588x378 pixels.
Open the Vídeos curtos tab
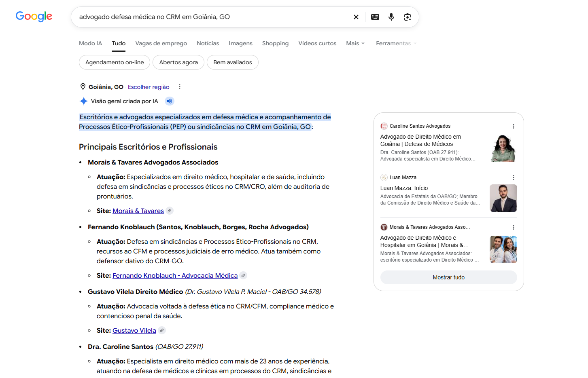(317, 43)
